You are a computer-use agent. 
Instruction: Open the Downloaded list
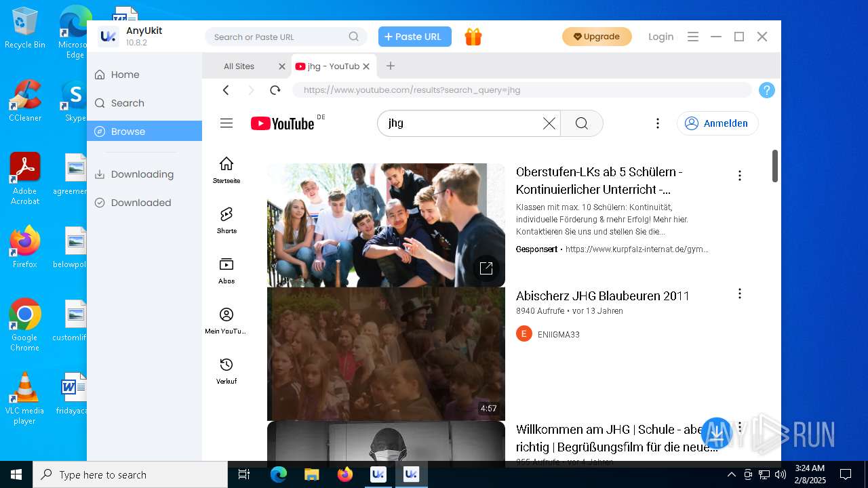144,203
